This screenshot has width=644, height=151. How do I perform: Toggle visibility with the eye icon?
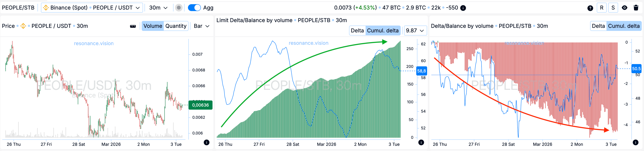tap(625, 8)
